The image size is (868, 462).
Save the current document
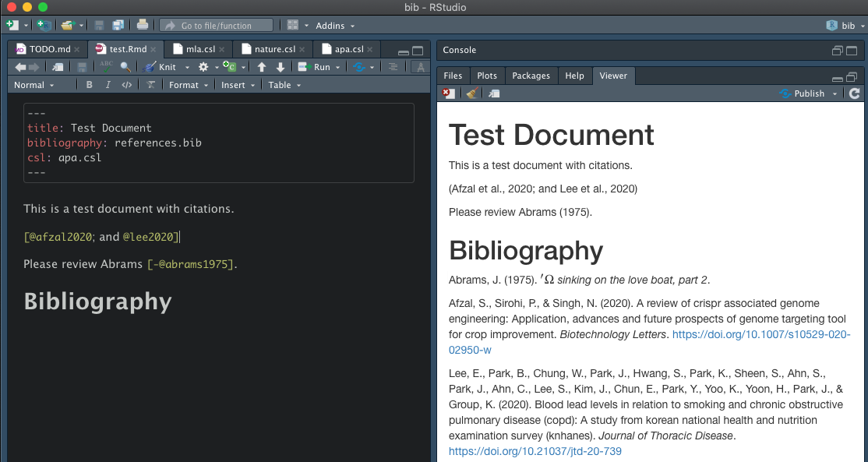pyautogui.click(x=81, y=66)
